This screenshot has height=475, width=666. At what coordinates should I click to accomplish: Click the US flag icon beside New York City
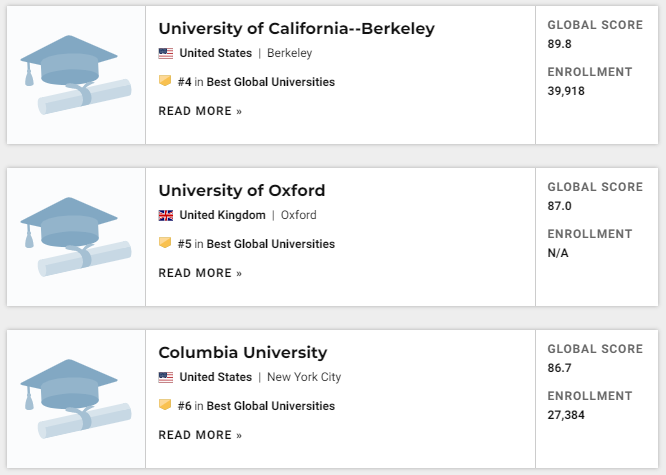click(166, 377)
